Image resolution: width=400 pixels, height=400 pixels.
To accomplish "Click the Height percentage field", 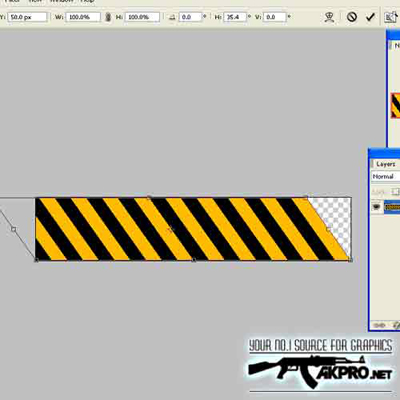I will [x=142, y=17].
